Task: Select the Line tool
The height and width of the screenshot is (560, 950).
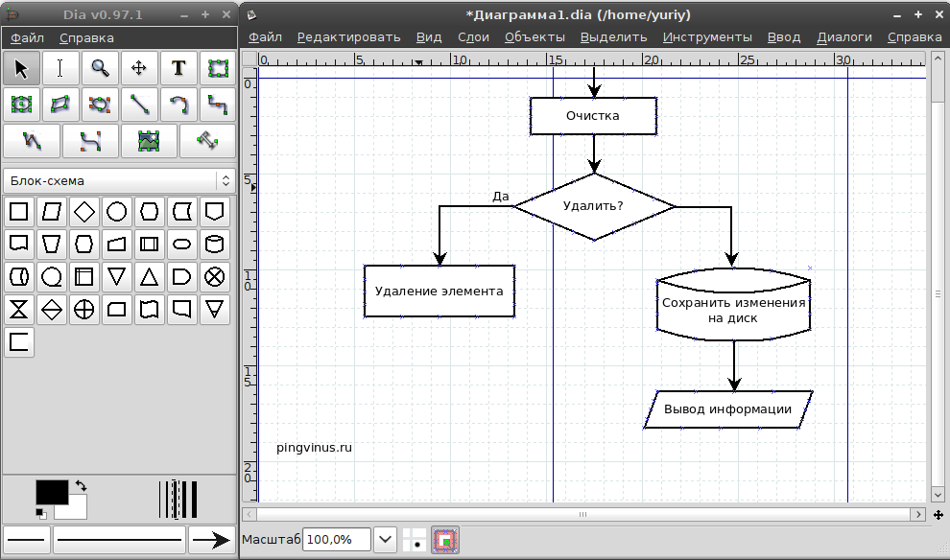Action: tap(139, 105)
